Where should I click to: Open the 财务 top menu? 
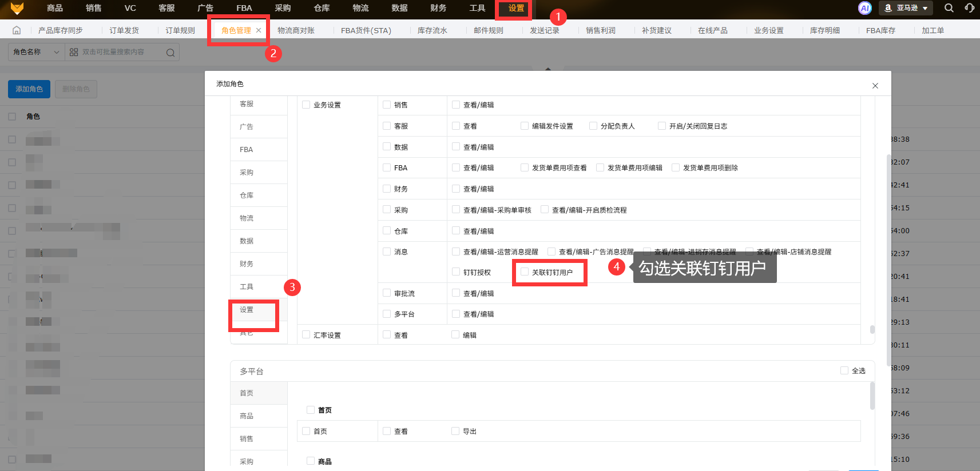pyautogui.click(x=438, y=8)
